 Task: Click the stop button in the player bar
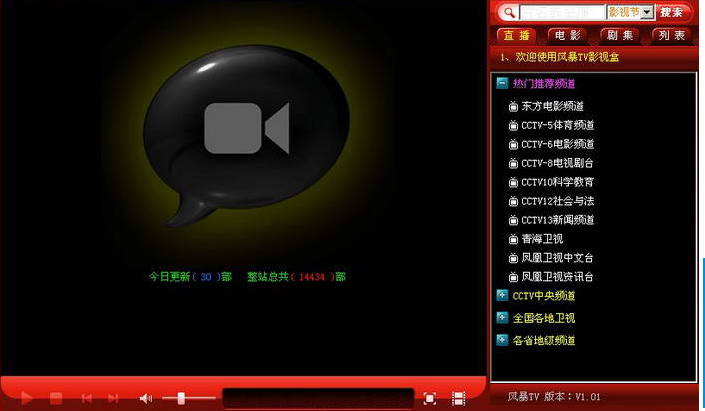click(x=56, y=398)
